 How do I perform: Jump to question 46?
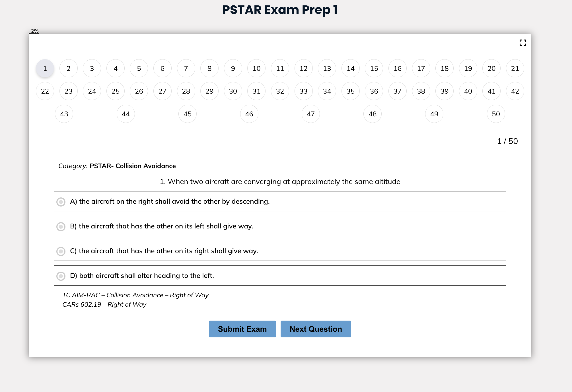249,114
